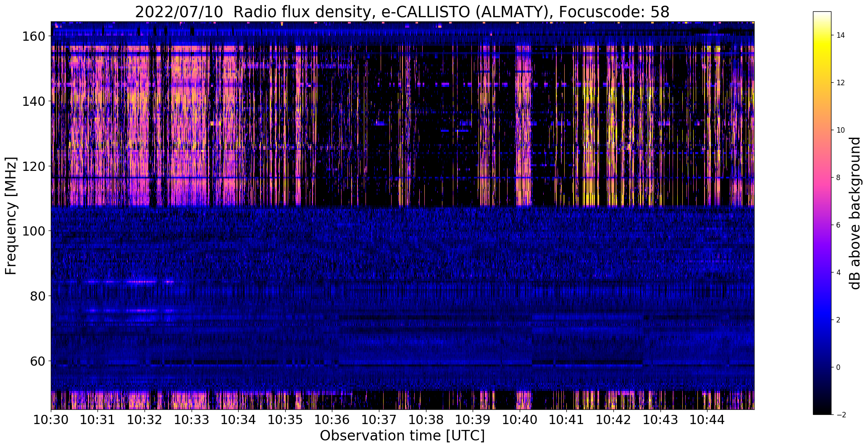
Task: Click the 10:42 time tick label
Action: click(x=613, y=419)
